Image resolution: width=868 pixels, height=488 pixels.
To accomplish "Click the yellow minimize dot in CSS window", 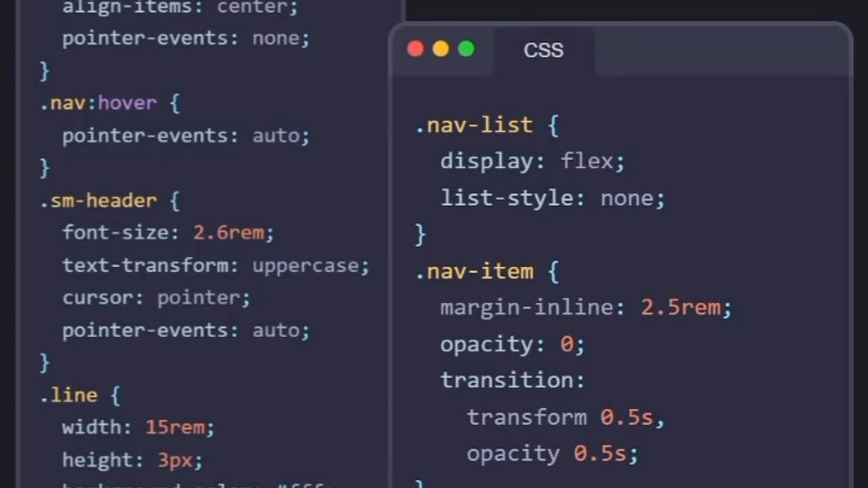I will click(x=441, y=49).
